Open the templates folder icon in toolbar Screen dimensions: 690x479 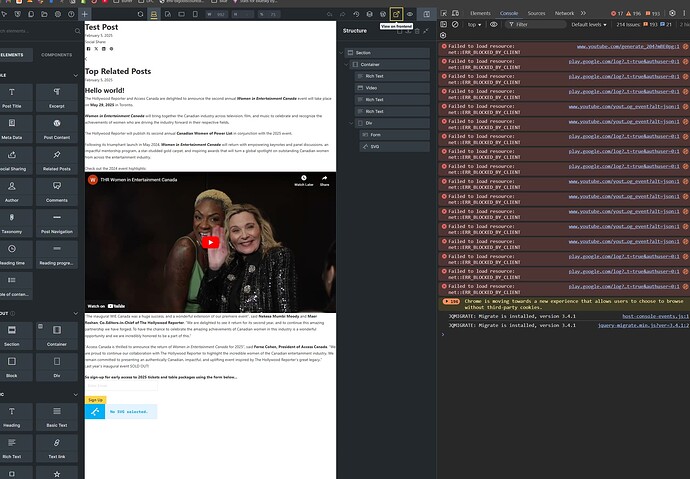44,14
